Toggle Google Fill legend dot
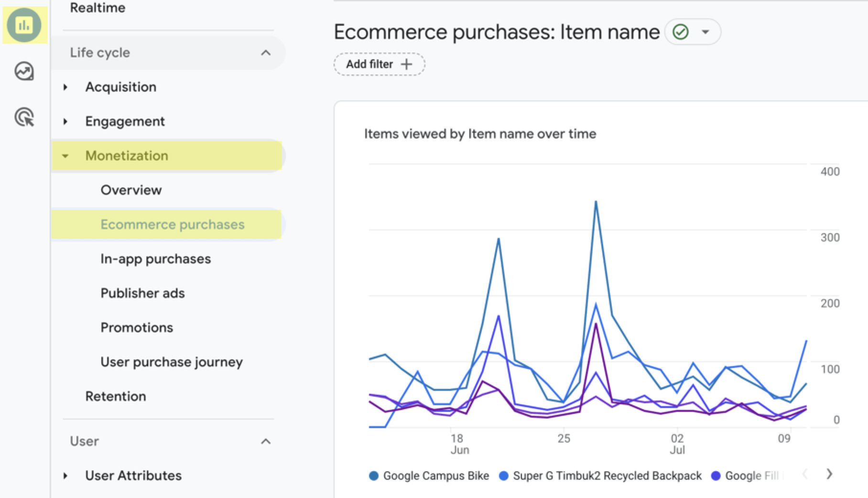Image resolution: width=868 pixels, height=498 pixels. coord(716,476)
